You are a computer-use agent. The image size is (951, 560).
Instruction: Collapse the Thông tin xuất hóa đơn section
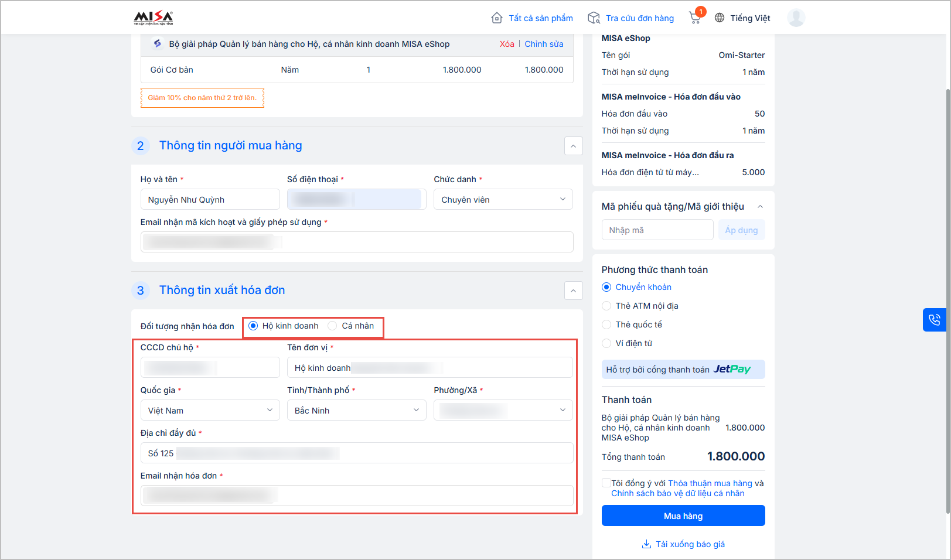573,291
